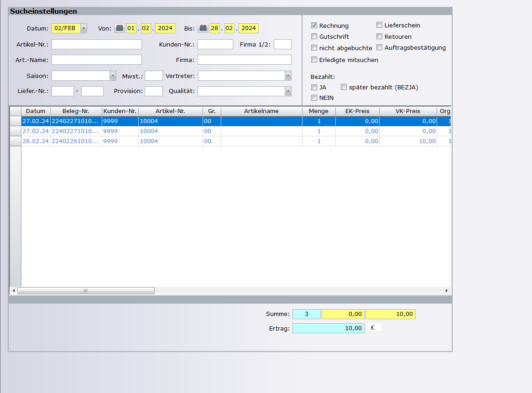The width and height of the screenshot is (532, 393).
Task: Click the Summe VK field 10,00
Action: (391, 314)
